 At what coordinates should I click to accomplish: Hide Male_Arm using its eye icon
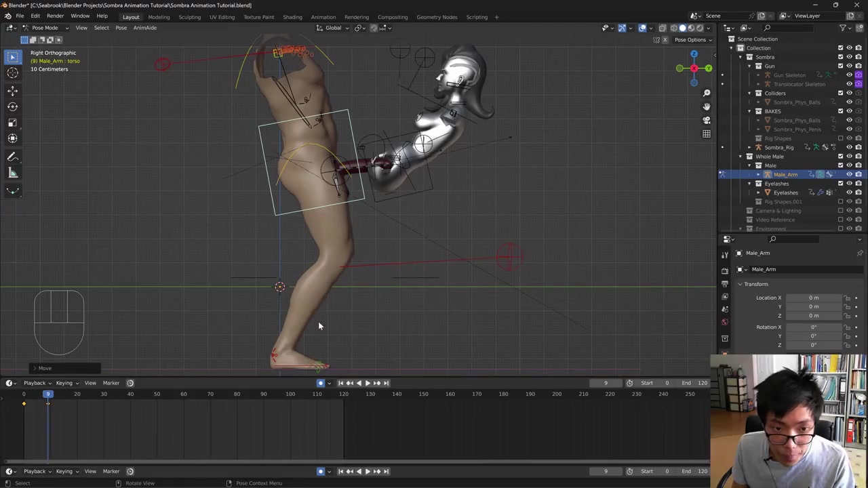(x=849, y=174)
